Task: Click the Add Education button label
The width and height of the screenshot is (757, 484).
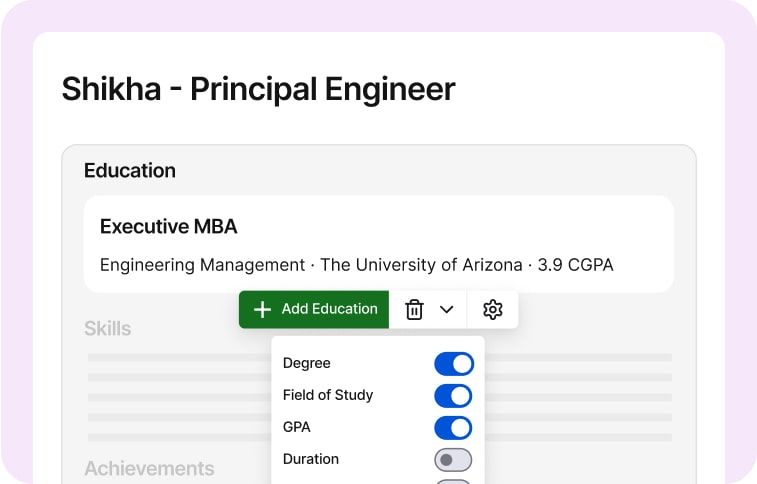Action: [x=329, y=310]
